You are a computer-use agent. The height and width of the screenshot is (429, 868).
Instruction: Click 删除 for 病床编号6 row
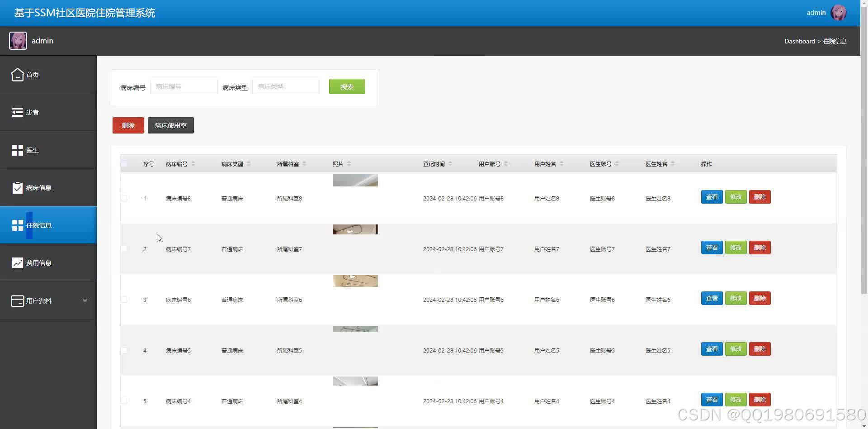(759, 298)
